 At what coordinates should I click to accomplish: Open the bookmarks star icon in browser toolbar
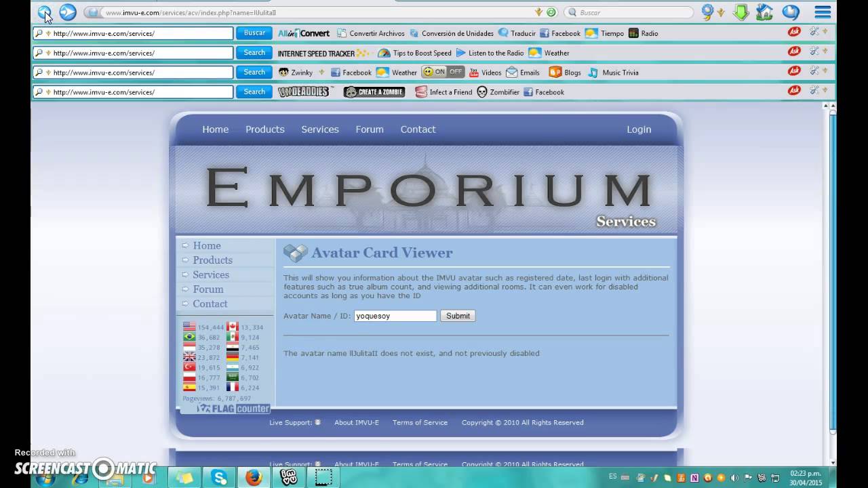(x=708, y=12)
